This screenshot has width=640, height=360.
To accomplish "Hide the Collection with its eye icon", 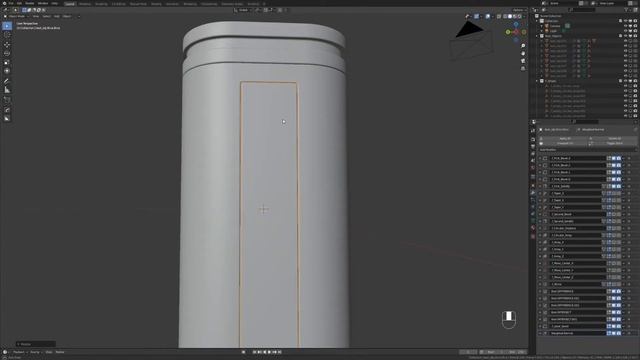I will click(x=625, y=21).
